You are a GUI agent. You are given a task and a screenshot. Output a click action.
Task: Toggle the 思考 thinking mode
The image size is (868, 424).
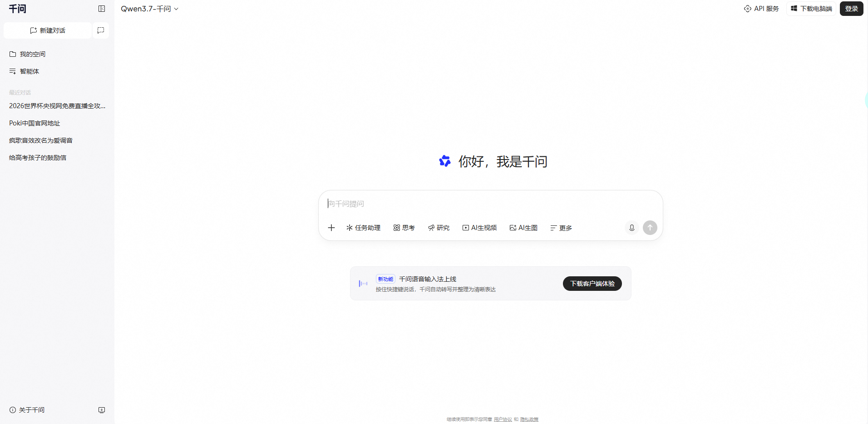pyautogui.click(x=404, y=228)
